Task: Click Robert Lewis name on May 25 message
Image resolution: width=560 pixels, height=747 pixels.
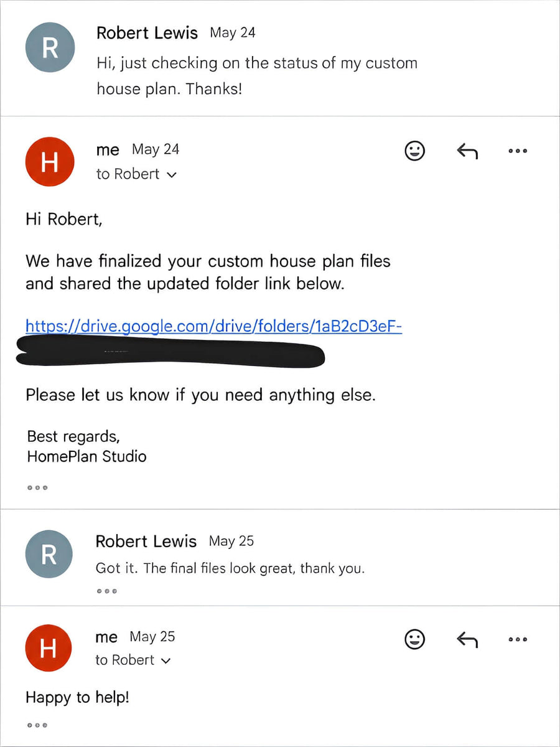Action: 146,542
